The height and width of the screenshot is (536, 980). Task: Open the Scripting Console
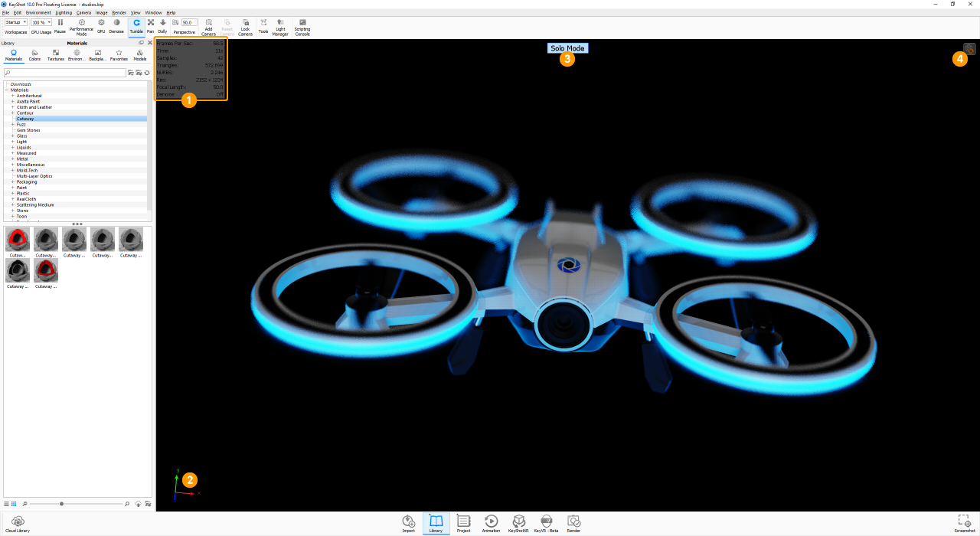tap(302, 25)
